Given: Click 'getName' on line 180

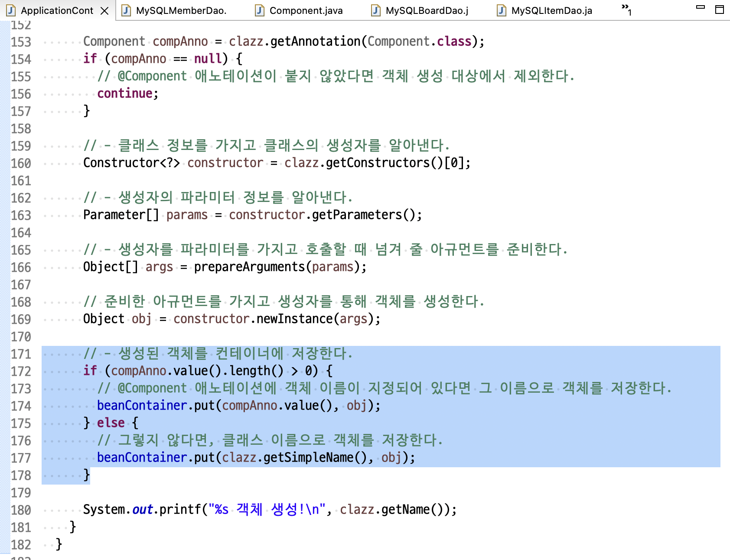Looking at the screenshot, I should click(x=406, y=510).
